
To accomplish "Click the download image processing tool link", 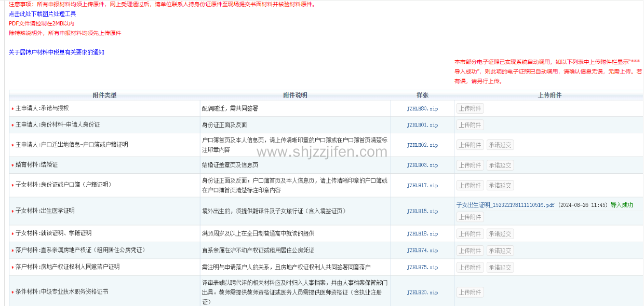I will tap(42, 14).
